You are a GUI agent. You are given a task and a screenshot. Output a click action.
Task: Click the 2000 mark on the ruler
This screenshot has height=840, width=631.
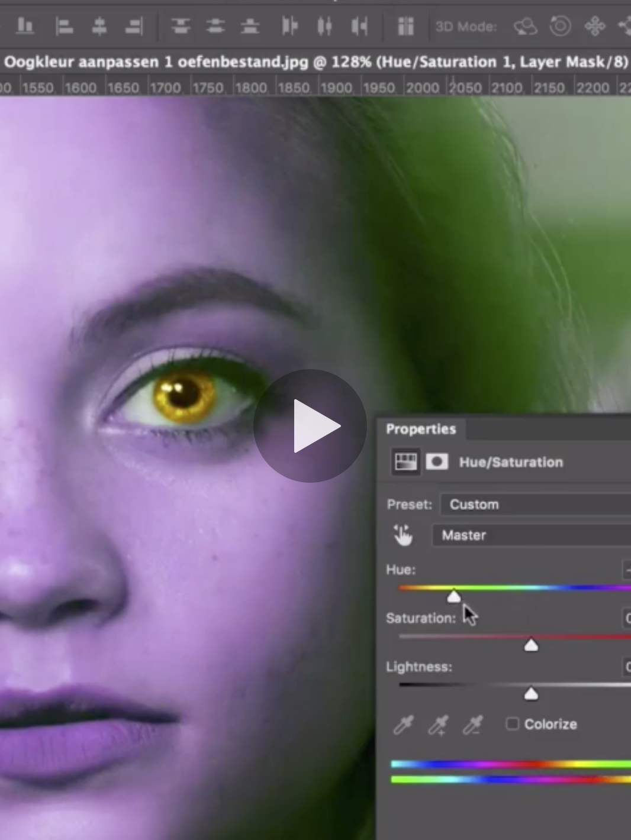(x=423, y=88)
